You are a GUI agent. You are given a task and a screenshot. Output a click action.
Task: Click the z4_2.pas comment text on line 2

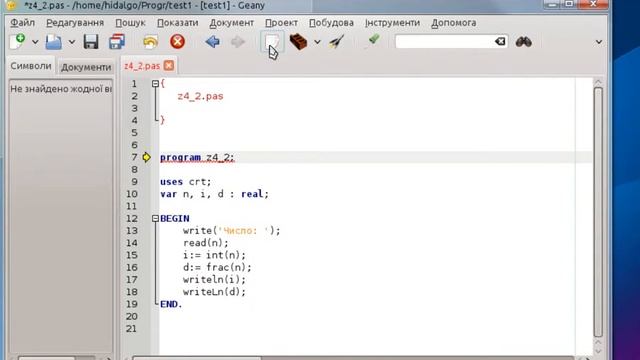200,96
